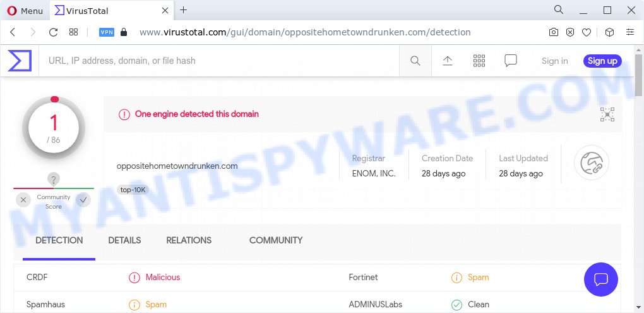The image size is (644, 313).
Task: Open the Opera ad blocker shield icon
Action: click(x=570, y=32)
